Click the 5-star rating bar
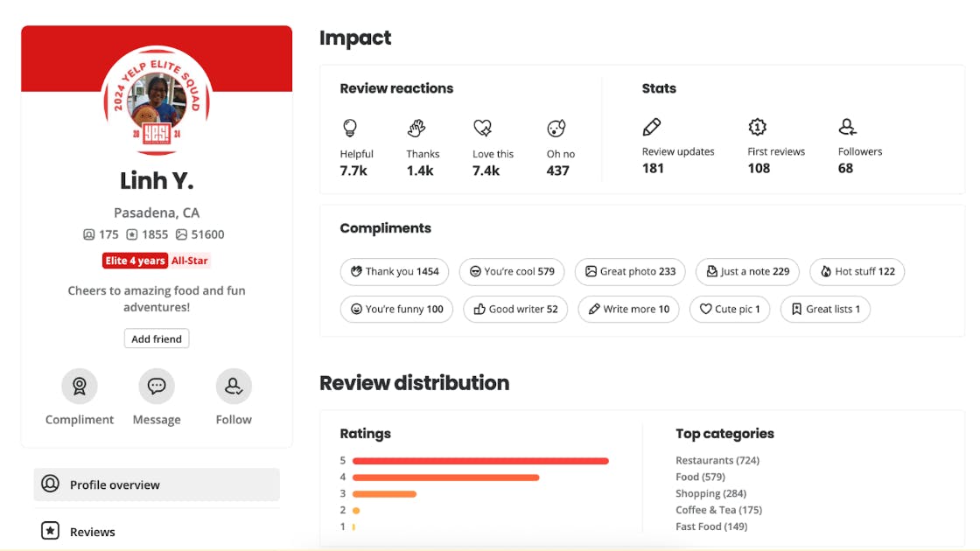The image size is (980, 551). coord(480,461)
